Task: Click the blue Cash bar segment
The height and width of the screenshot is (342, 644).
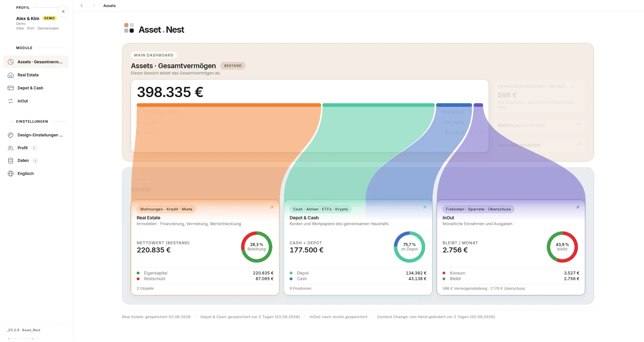Action: tap(454, 105)
